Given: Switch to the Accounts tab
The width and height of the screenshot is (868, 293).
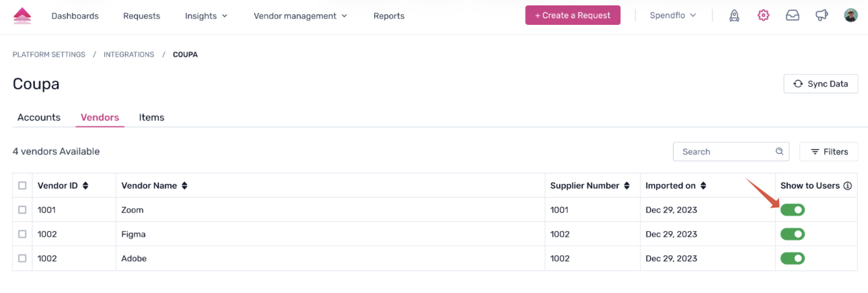Looking at the screenshot, I should click(x=39, y=117).
